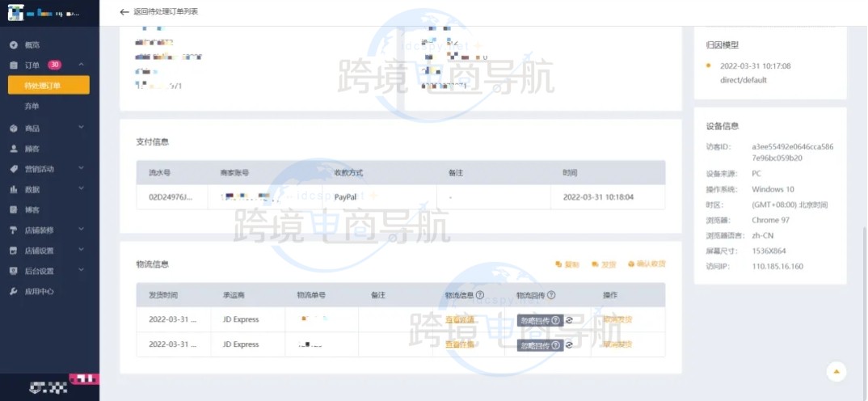868x401 pixels.
Task: Click 1536X864 screen size value
Action: (x=769, y=251)
